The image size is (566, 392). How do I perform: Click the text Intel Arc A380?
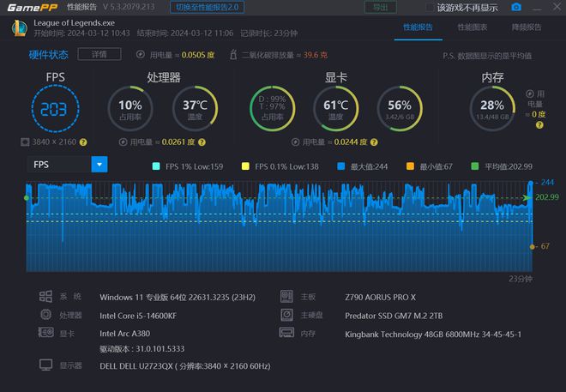(x=125, y=334)
